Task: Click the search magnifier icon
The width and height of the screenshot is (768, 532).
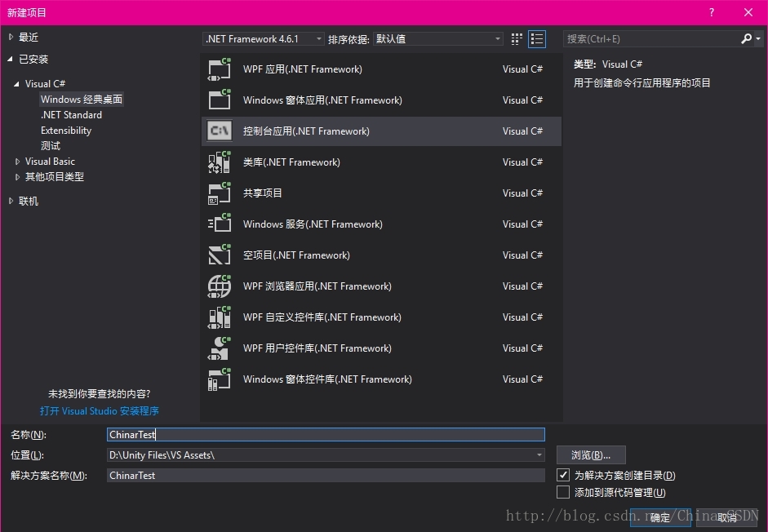Action: click(746, 38)
